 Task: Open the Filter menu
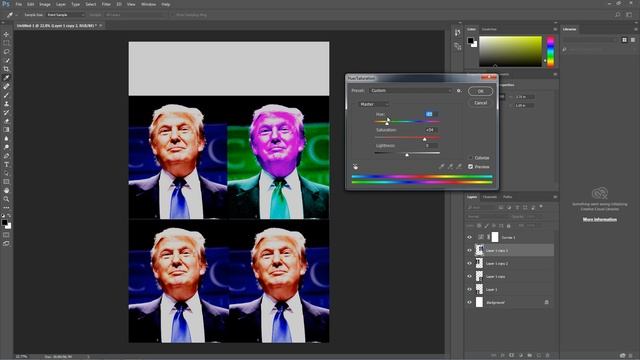coord(106,4)
